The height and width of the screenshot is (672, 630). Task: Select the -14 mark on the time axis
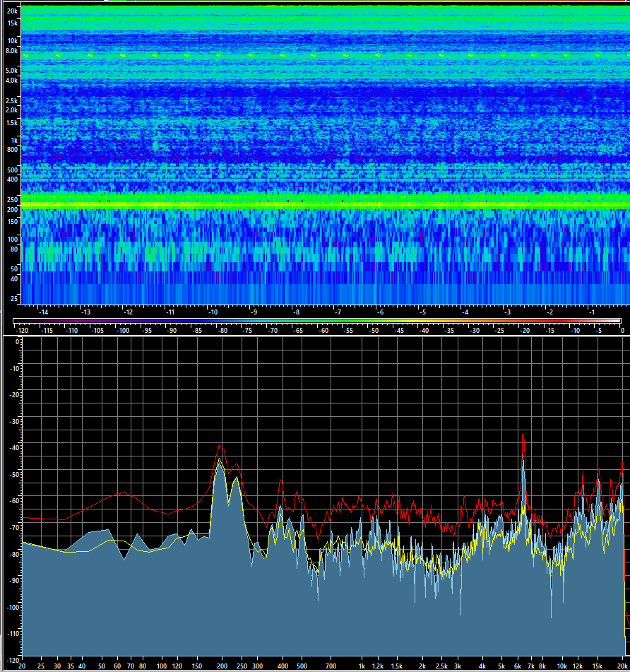tap(43, 312)
